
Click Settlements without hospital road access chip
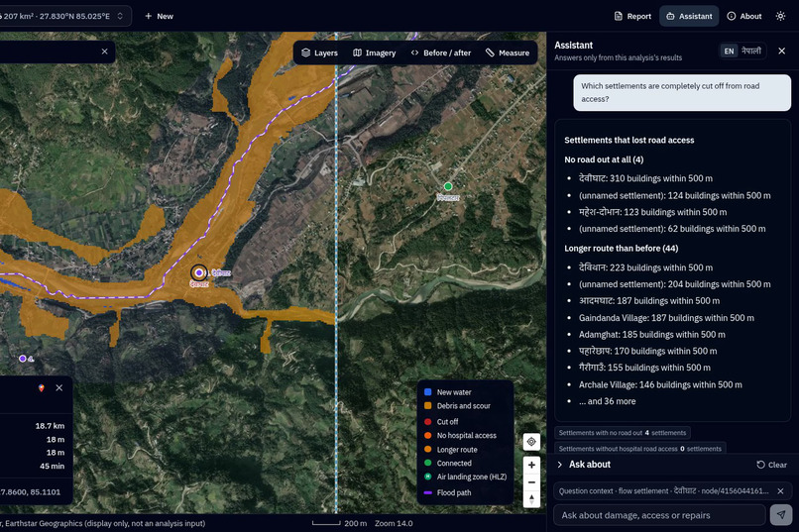(x=640, y=449)
